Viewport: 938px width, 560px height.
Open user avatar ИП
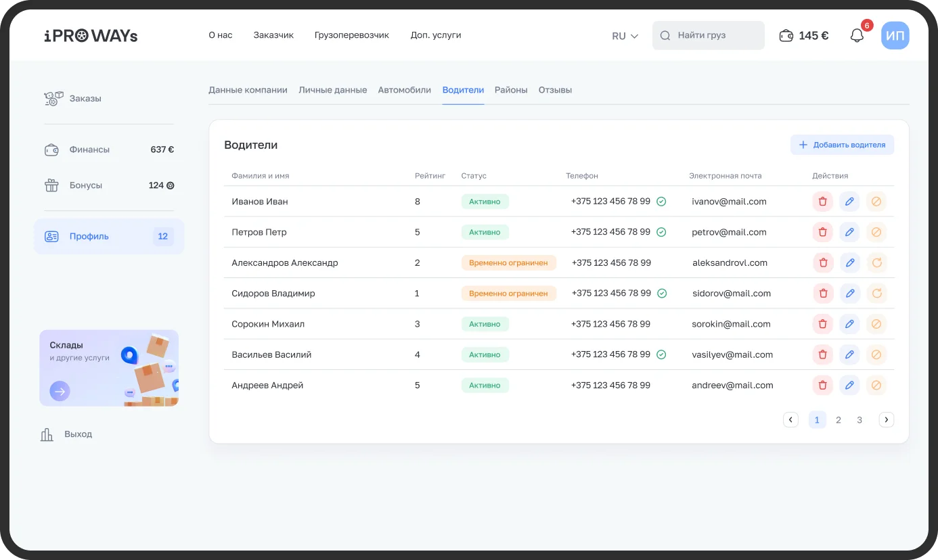(895, 36)
